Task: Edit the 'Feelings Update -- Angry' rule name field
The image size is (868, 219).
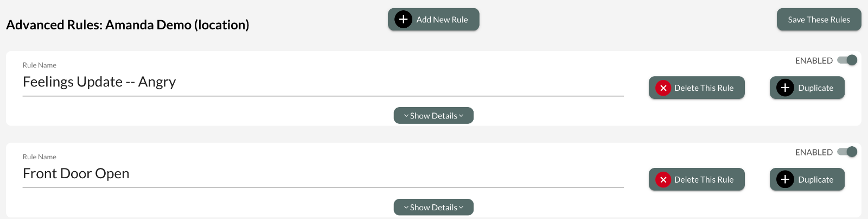Action: [323, 82]
